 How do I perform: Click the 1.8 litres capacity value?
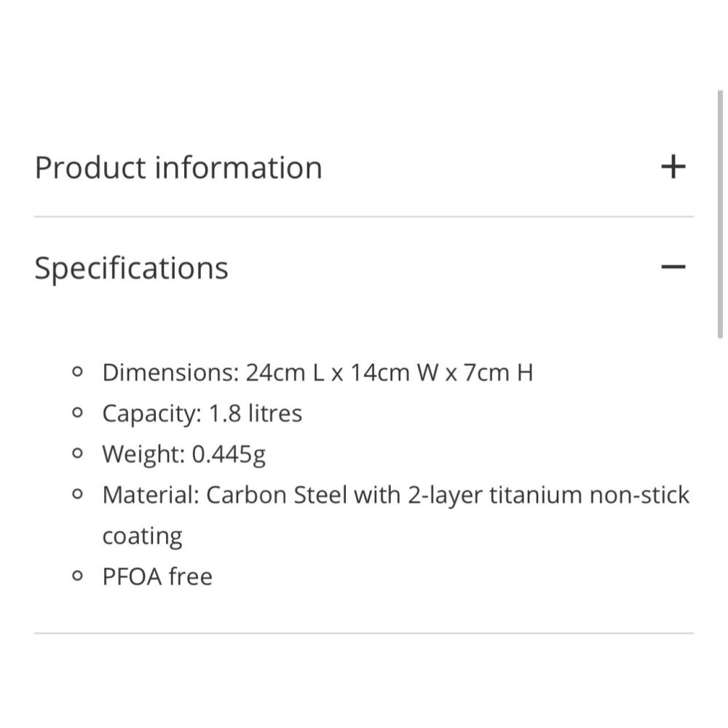click(x=255, y=414)
